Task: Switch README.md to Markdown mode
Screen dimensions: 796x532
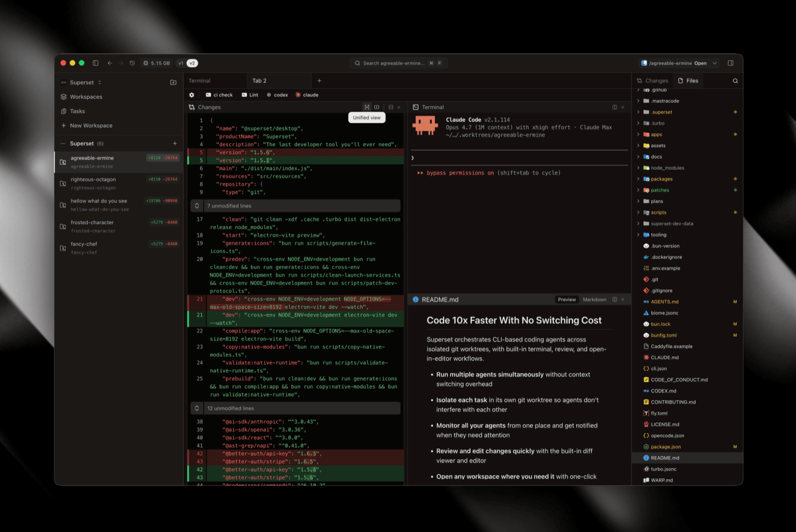Action: pos(594,300)
